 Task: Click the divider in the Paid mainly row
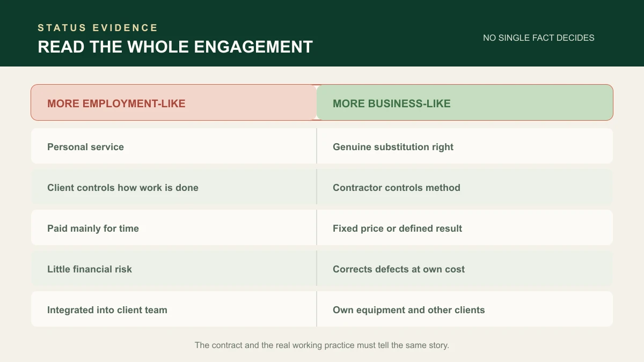click(317, 227)
